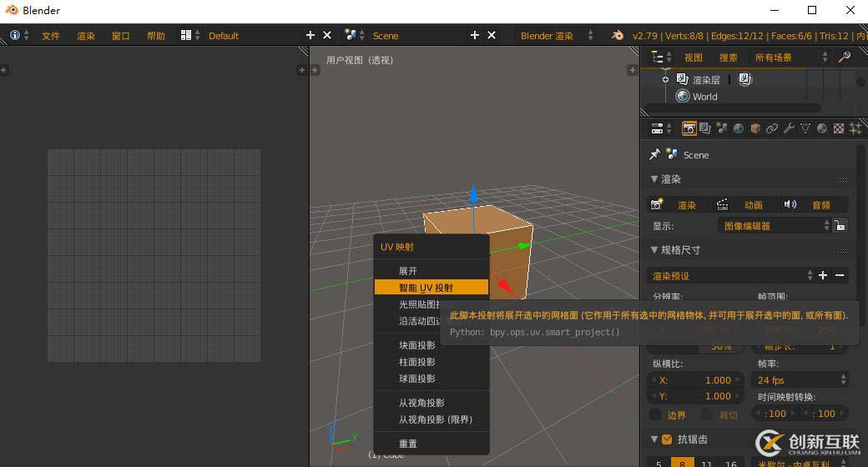
Task: Open the 24 fps frame rate dropdown
Action: coord(800,379)
